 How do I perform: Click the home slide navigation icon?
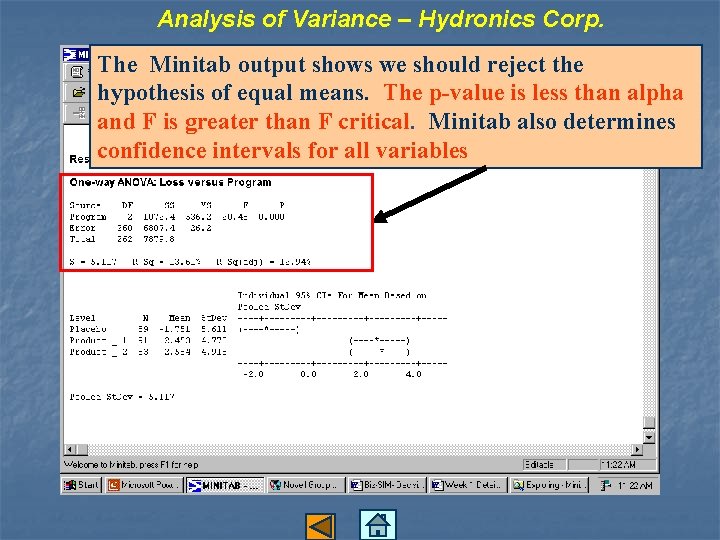[377, 525]
